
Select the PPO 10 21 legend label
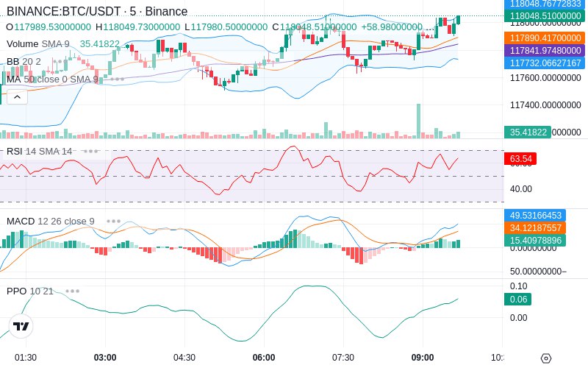pyautogui.click(x=30, y=291)
